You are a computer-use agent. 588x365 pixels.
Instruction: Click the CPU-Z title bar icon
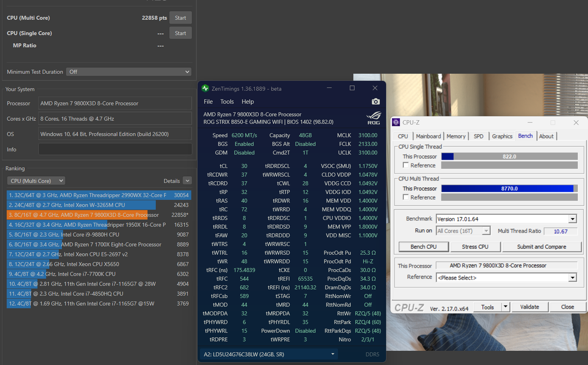pos(396,123)
